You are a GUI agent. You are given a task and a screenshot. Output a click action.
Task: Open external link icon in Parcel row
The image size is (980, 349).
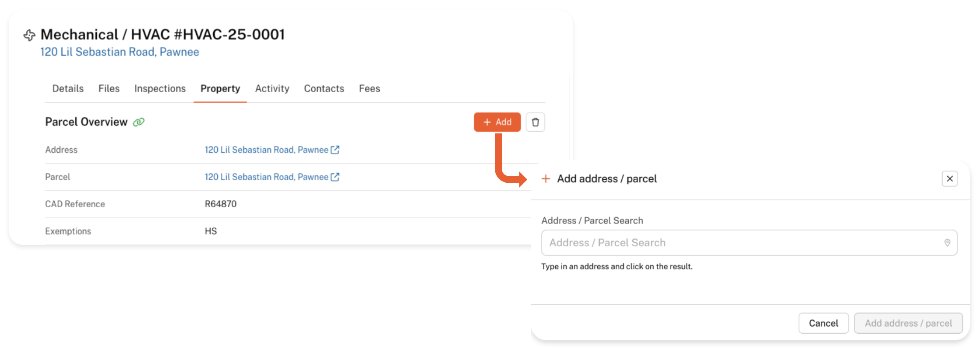click(335, 177)
